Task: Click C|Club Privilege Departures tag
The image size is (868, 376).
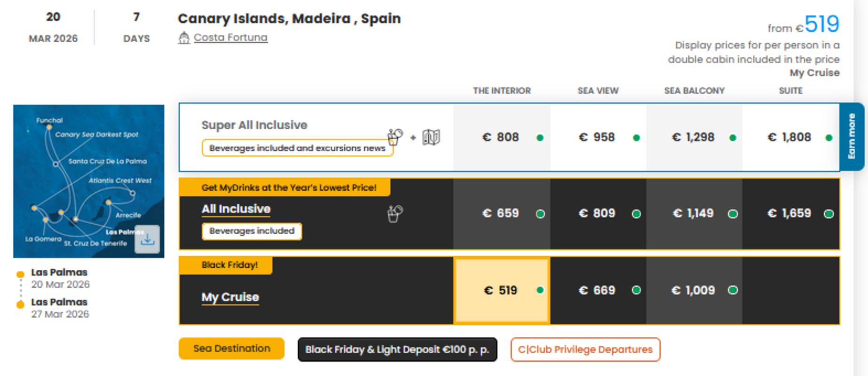Action: coord(585,350)
